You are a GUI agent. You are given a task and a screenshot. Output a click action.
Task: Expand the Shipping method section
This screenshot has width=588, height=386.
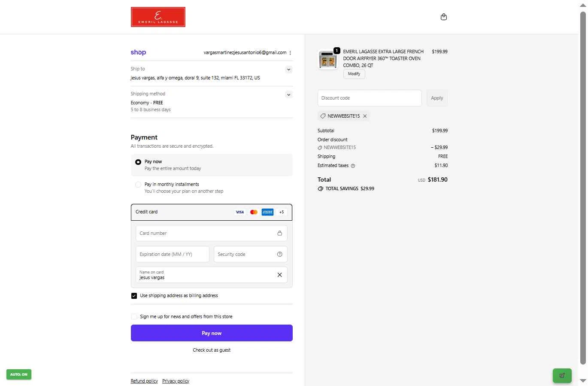(x=288, y=95)
